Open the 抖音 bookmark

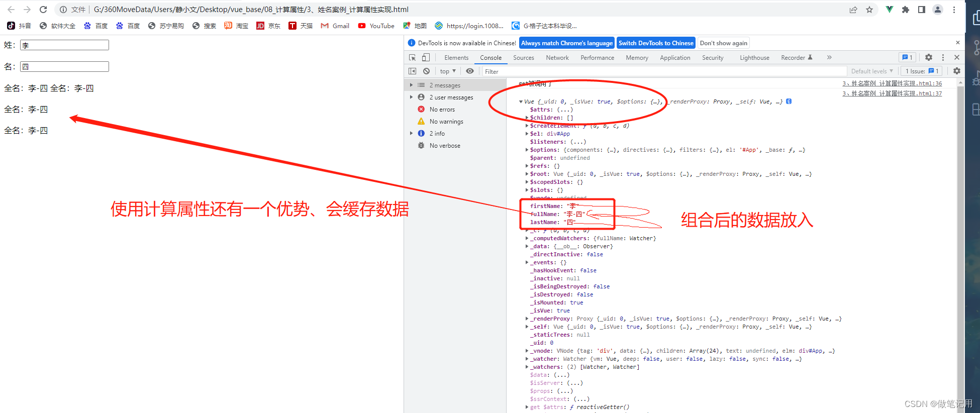(19, 26)
